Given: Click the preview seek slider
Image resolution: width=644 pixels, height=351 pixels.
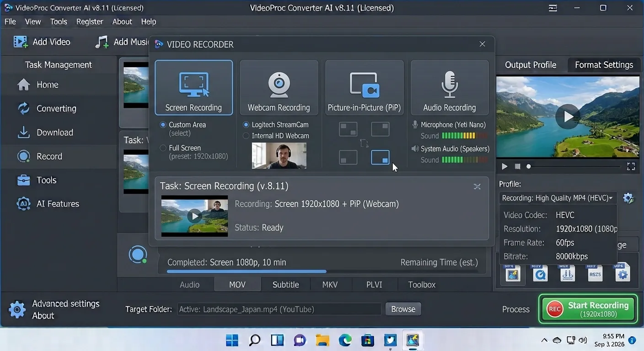Looking at the screenshot, I should tap(574, 167).
